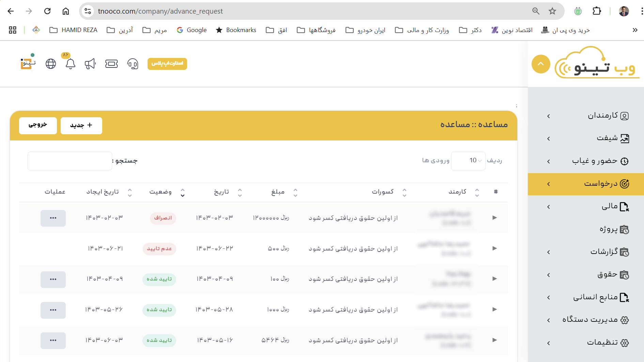Open browser extensions puzzle icon
Image resolution: width=644 pixels, height=362 pixels.
point(597,11)
